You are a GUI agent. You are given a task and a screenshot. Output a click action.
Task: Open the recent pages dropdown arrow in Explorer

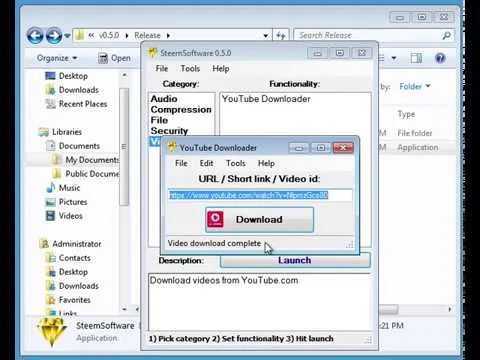pos(67,36)
